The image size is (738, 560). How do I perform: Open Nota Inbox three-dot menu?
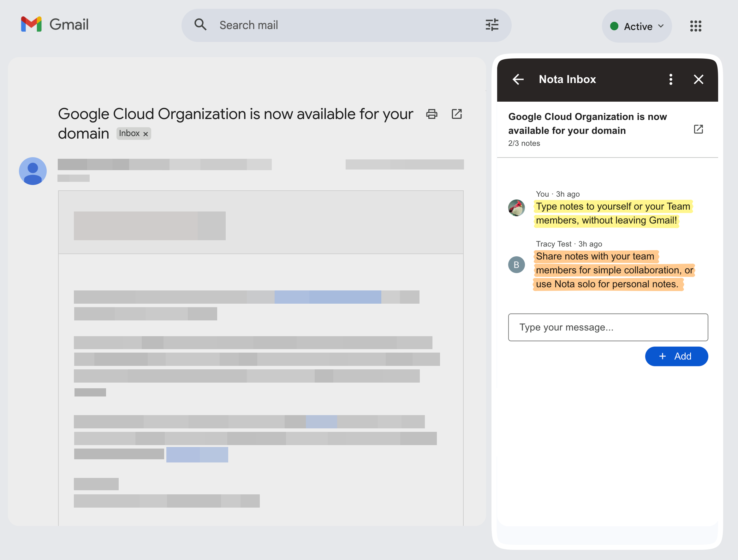(670, 80)
